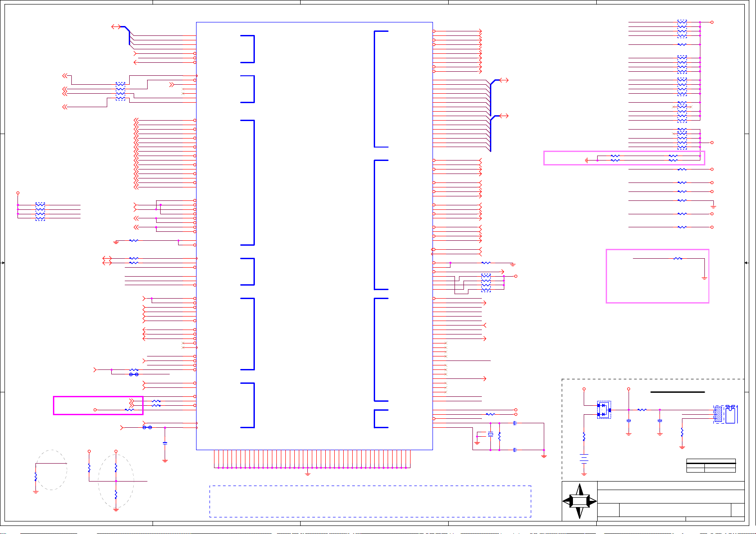Select the crystal oscillator symbol

(490, 434)
